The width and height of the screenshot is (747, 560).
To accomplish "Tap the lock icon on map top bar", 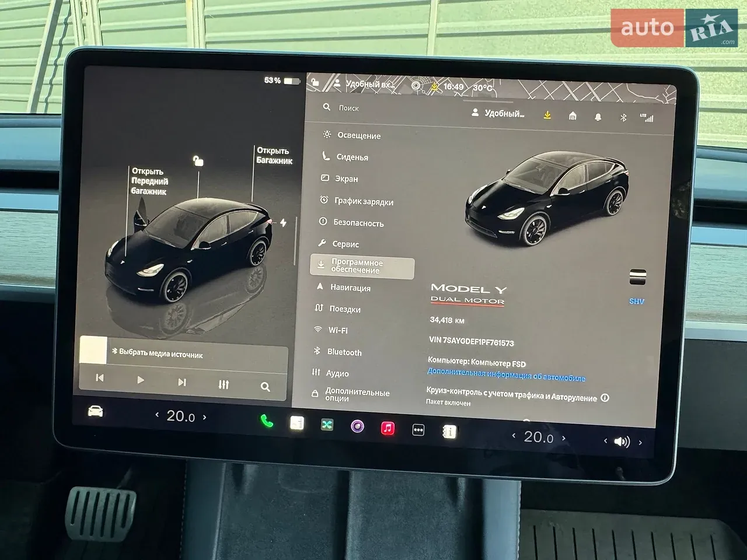I will click(x=315, y=83).
